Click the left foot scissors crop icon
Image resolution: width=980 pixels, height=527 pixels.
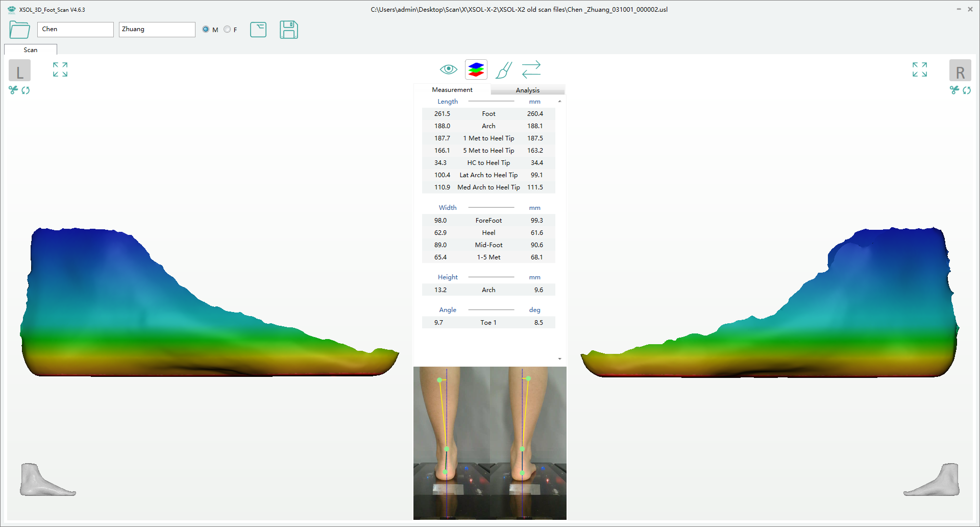point(13,90)
